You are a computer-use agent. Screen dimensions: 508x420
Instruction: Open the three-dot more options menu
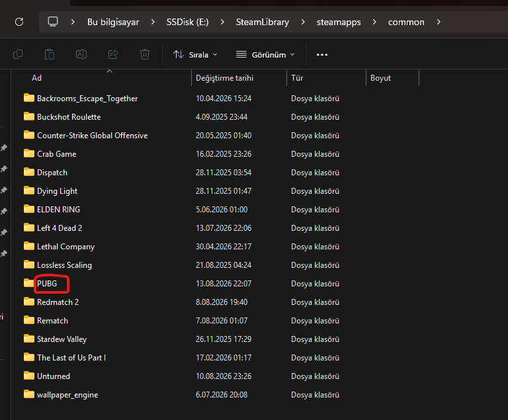[322, 55]
